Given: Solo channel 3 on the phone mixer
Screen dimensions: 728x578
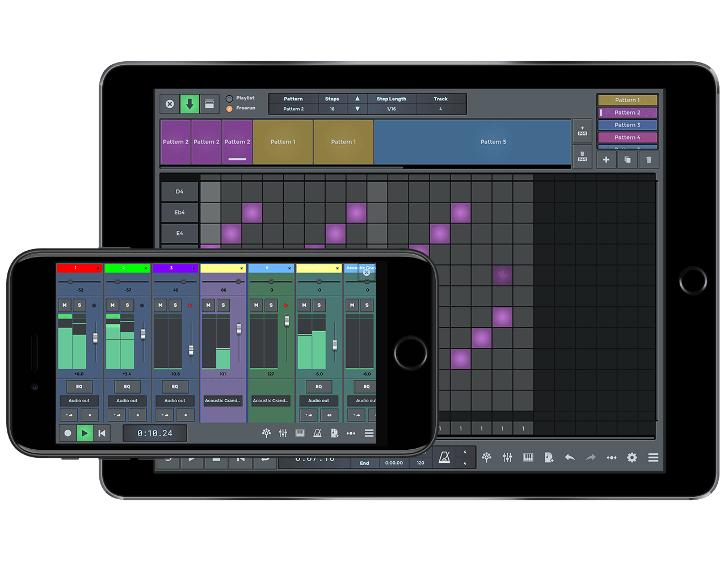Looking at the screenshot, I should pos(175,305).
